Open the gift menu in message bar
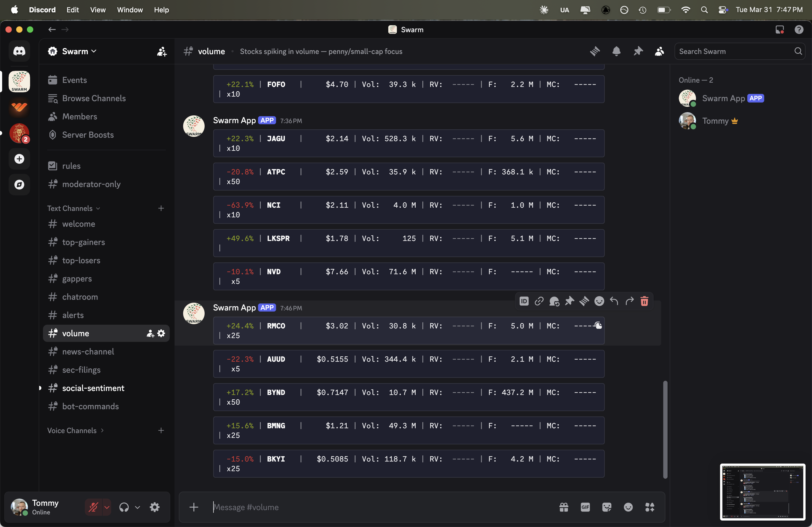812x527 pixels. pos(564,507)
